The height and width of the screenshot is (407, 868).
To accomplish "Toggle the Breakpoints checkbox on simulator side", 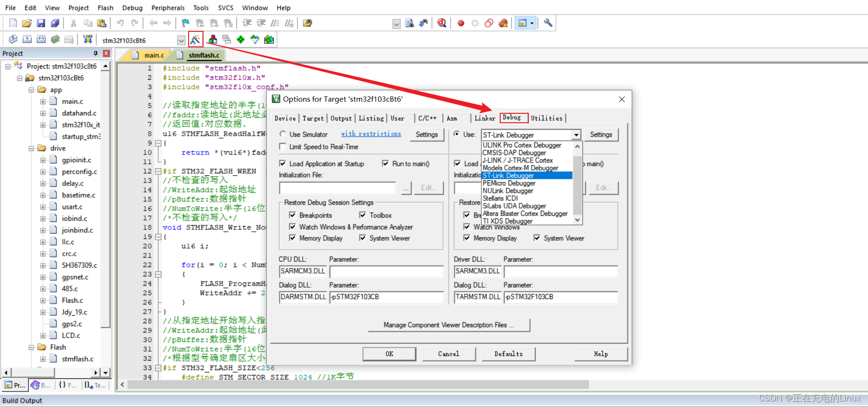I will tap(292, 215).
